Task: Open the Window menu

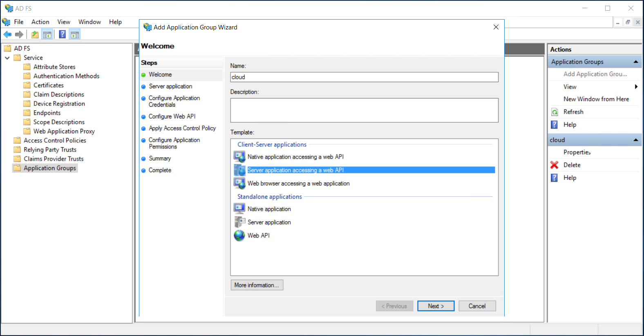Action: [89, 22]
